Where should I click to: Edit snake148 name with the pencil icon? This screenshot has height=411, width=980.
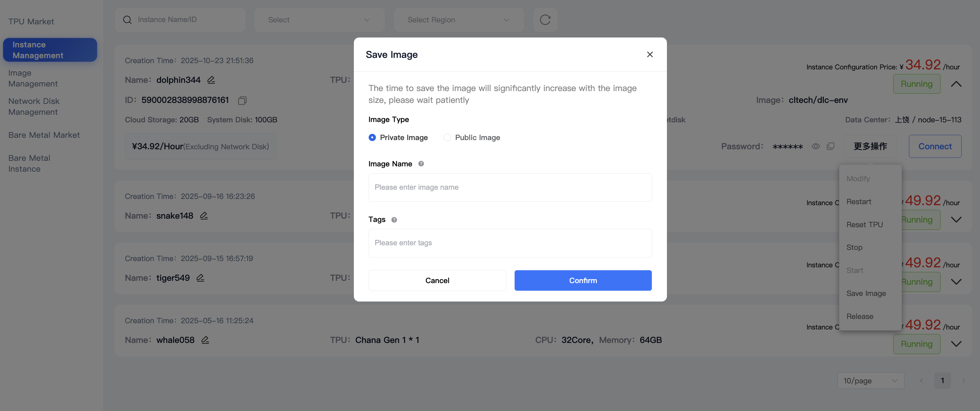(204, 216)
